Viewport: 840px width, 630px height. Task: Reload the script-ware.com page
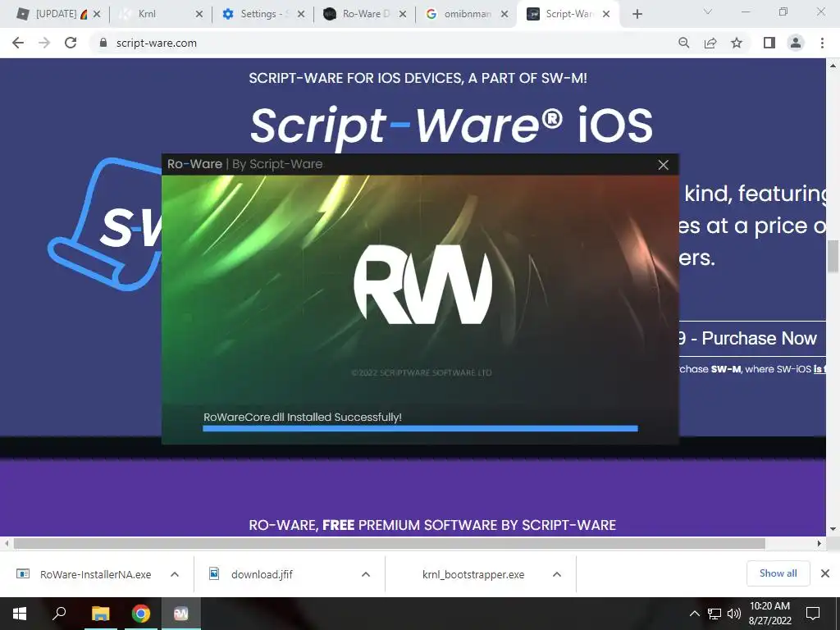71,43
